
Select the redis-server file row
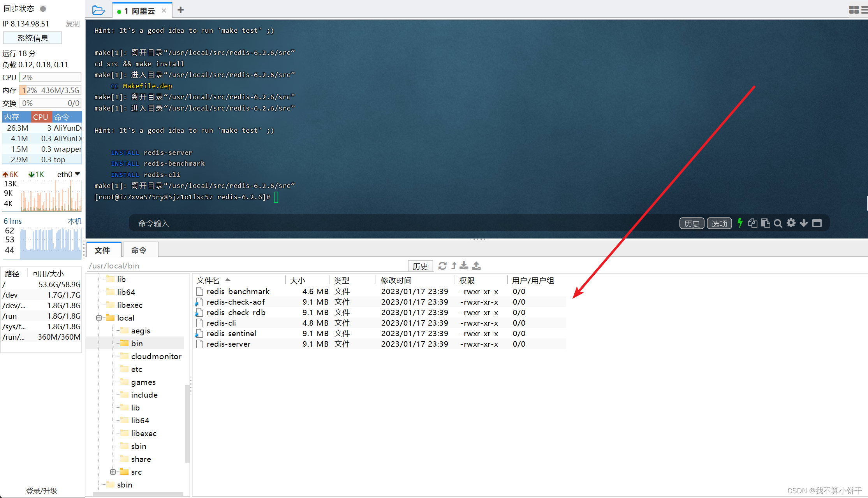(x=229, y=344)
